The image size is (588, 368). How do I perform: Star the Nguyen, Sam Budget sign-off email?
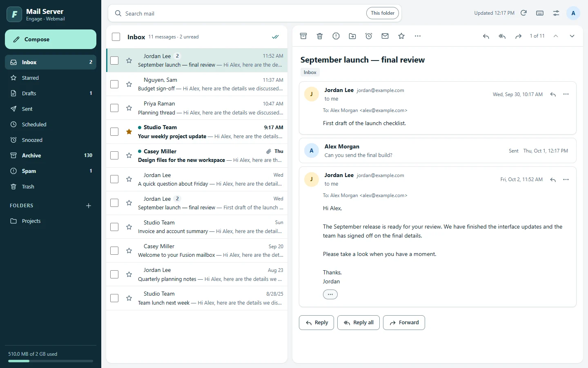coord(129,84)
